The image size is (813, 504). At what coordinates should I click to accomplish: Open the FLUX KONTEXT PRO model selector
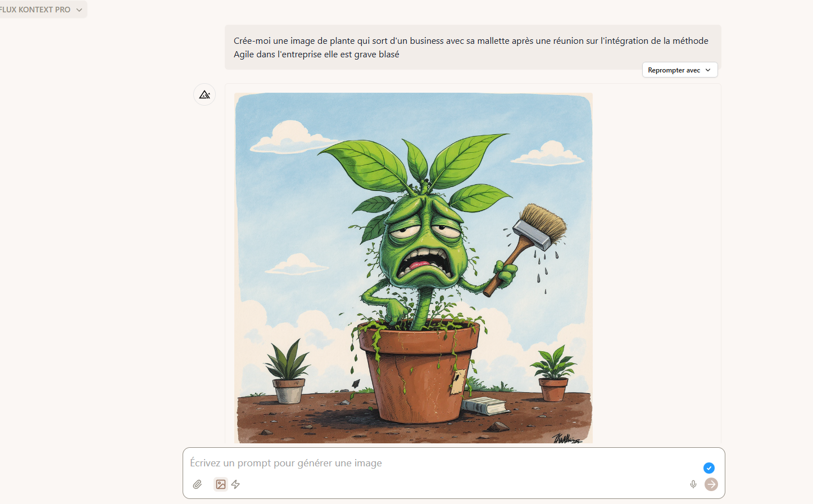pos(40,10)
